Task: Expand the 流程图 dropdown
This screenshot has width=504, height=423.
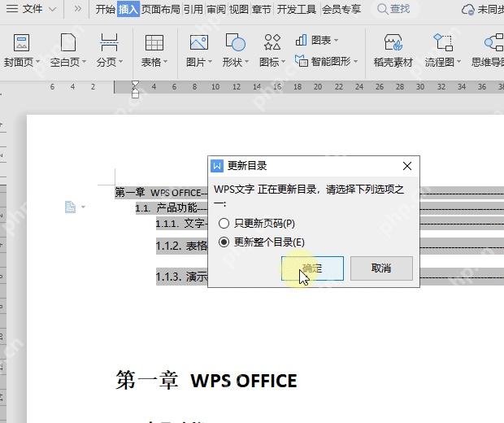Action: click(458, 62)
